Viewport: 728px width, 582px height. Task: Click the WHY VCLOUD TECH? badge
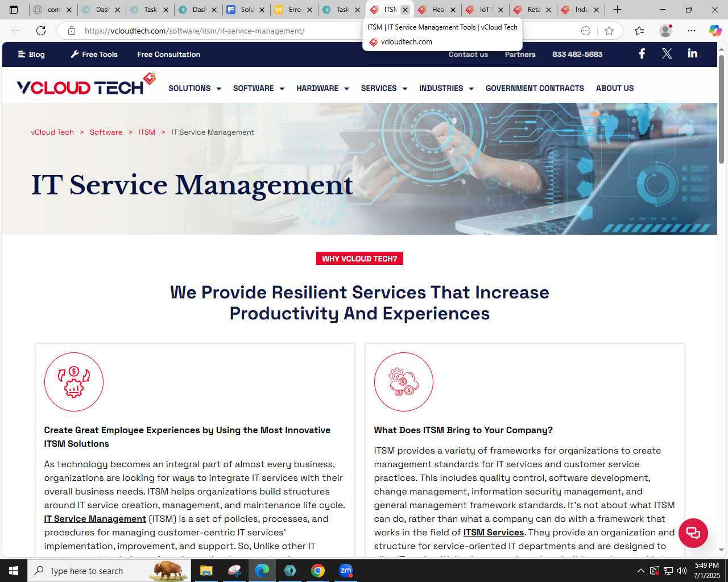click(359, 259)
